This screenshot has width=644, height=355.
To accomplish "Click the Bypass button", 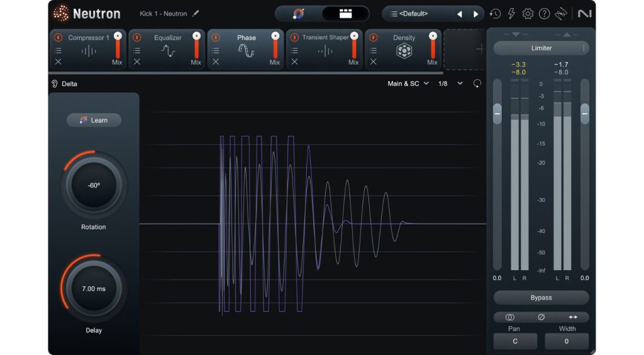I will (x=541, y=298).
